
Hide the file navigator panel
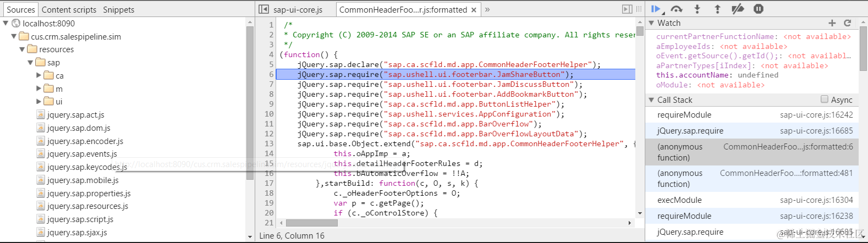(264, 9)
